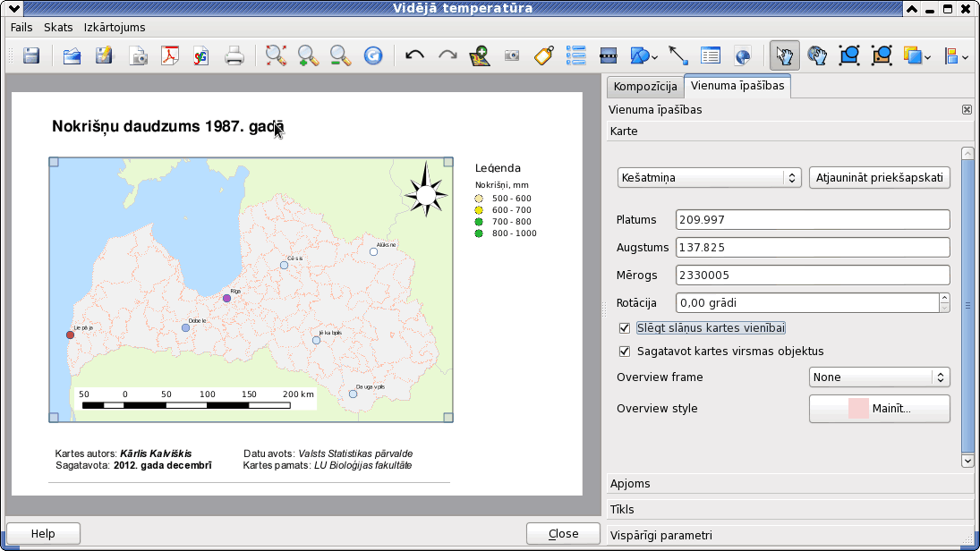980x551 pixels.
Task: Open the window menu in the title bar
Action: coord(13,9)
